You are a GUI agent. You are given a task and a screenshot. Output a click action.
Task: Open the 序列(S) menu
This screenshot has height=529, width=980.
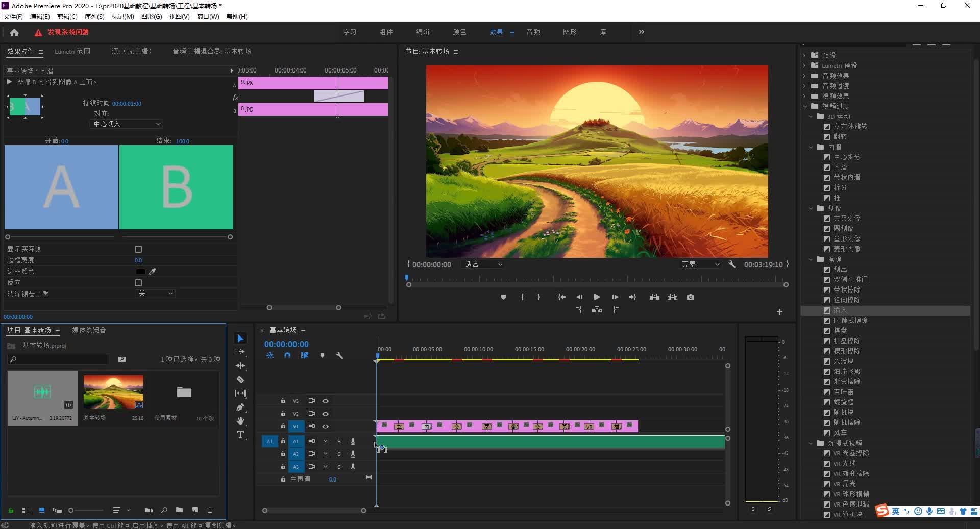coord(94,17)
